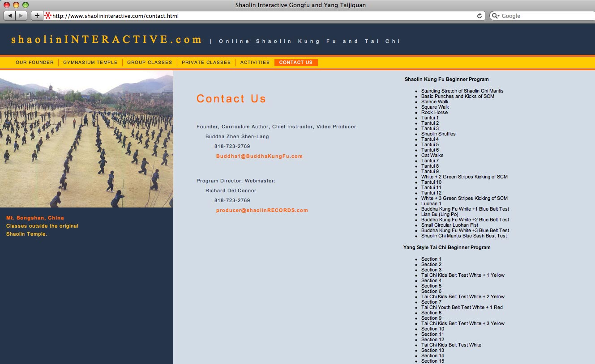Open the Our Founder menu item
Screen dimensions: 595x364
pyautogui.click(x=34, y=63)
